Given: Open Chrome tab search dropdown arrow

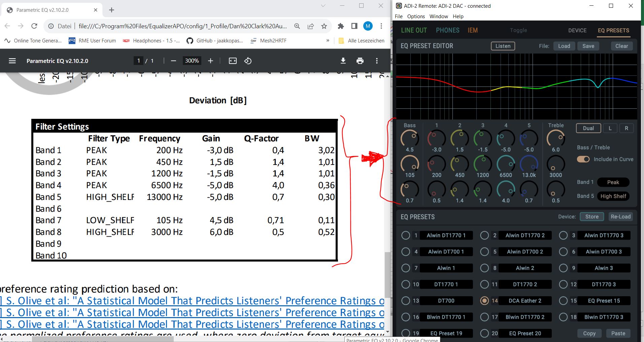Looking at the screenshot, I should (x=323, y=6).
